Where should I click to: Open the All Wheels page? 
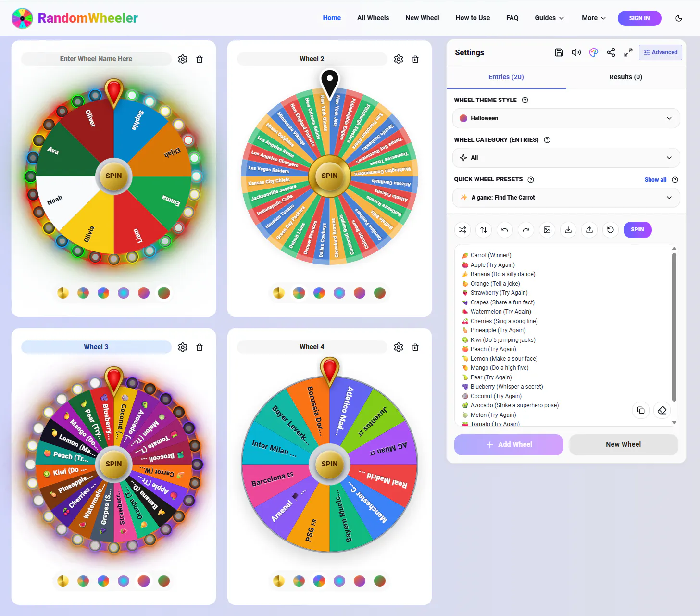click(373, 18)
